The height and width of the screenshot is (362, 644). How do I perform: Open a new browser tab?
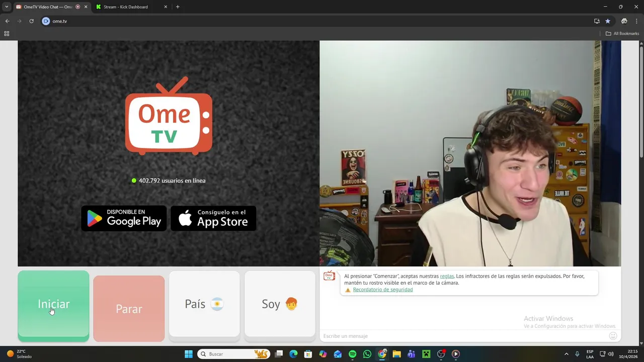[178, 7]
